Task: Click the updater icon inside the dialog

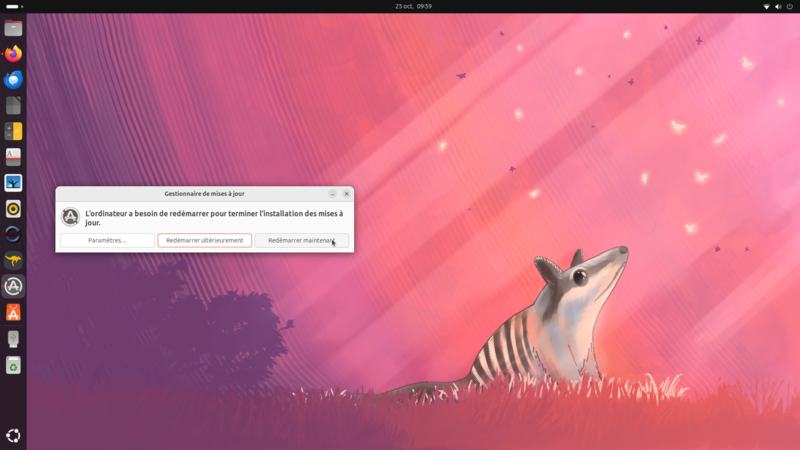Action: click(70, 217)
